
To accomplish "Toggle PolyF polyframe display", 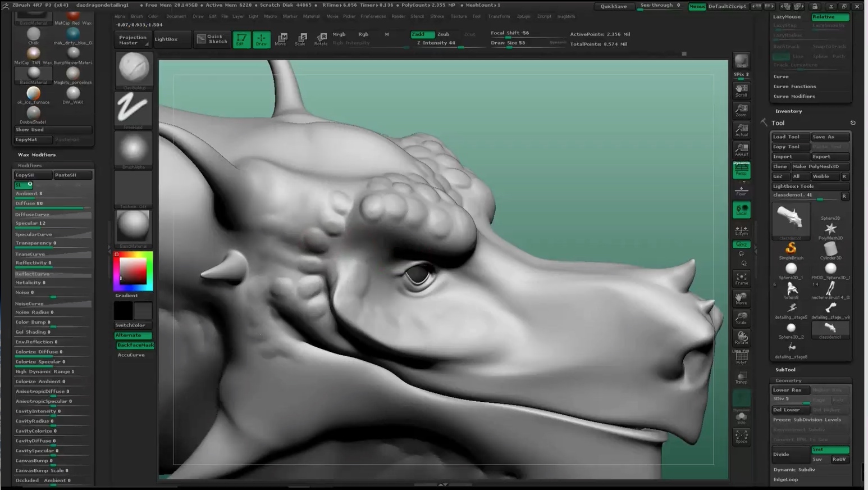I will (741, 357).
